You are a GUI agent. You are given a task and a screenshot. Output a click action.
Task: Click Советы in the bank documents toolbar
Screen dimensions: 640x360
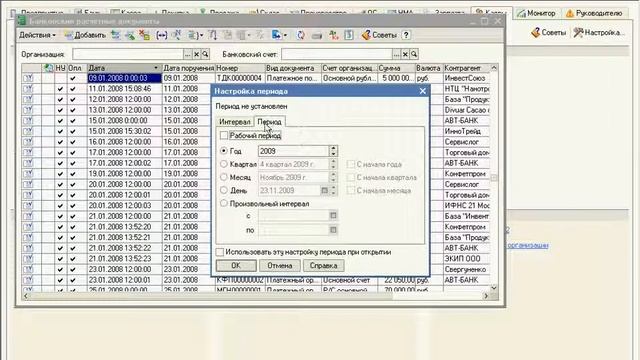point(379,35)
